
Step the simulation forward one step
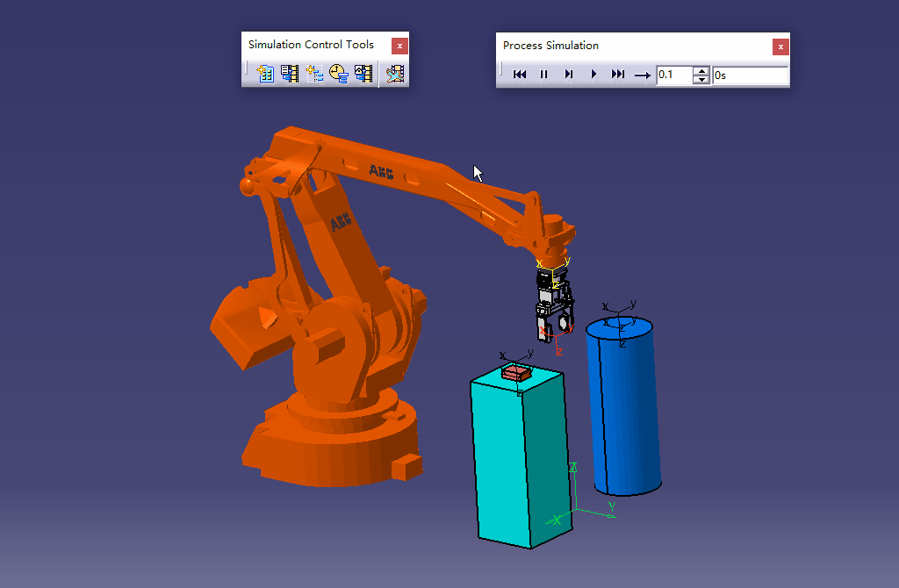[x=569, y=75]
